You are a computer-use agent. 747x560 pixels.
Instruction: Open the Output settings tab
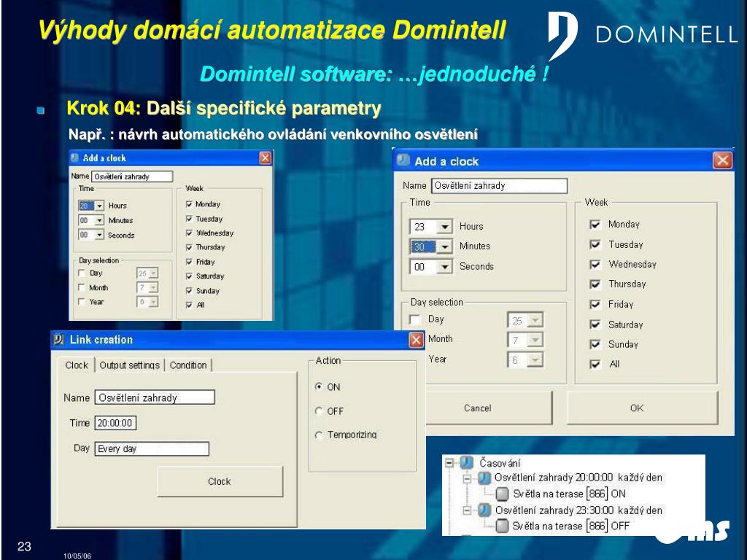point(130,365)
